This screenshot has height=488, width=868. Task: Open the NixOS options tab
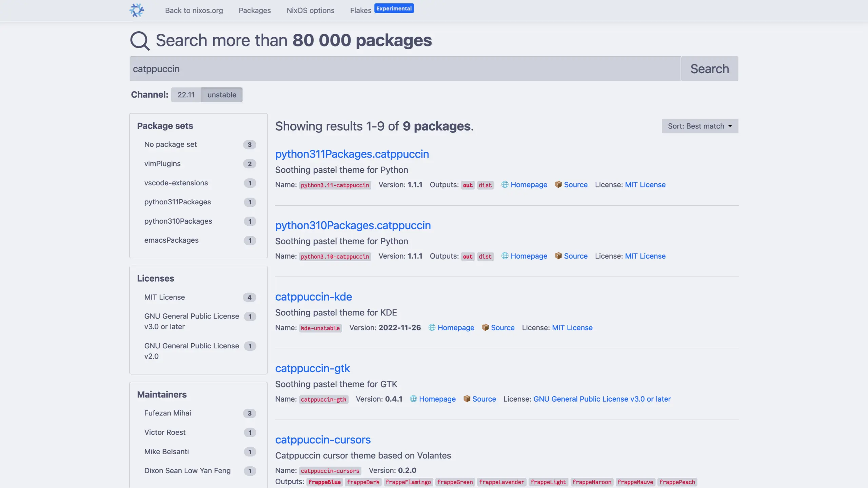point(310,11)
